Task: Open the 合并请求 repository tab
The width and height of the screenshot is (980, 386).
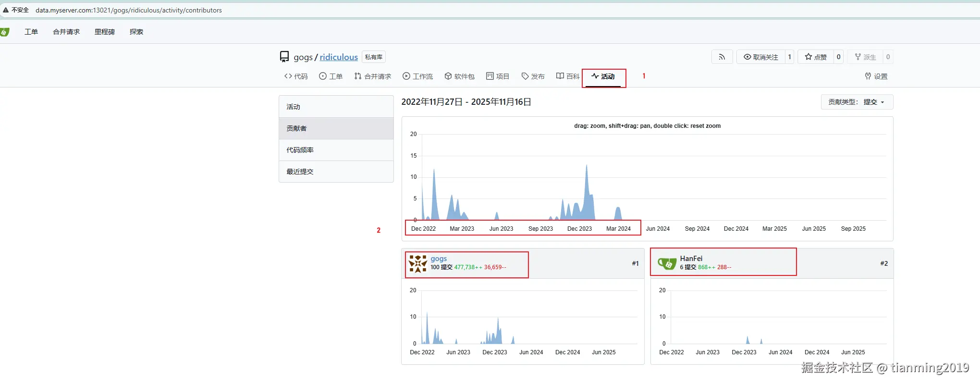Action: 373,76
